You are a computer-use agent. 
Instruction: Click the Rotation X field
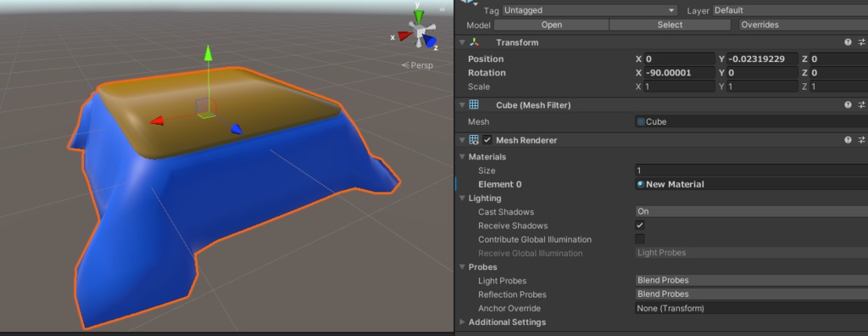[679, 73]
